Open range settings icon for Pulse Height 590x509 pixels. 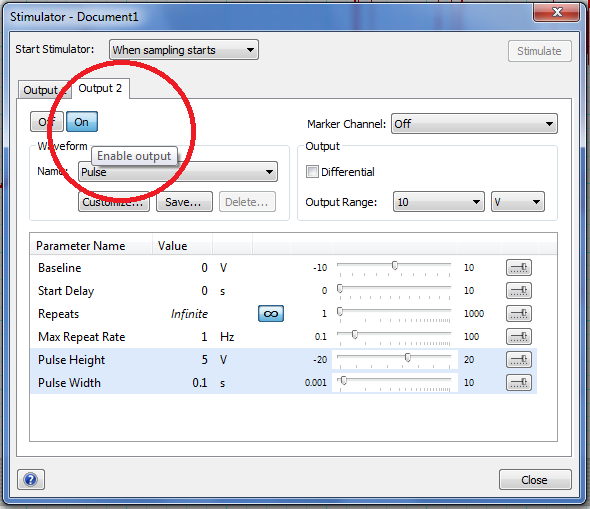[x=519, y=360]
